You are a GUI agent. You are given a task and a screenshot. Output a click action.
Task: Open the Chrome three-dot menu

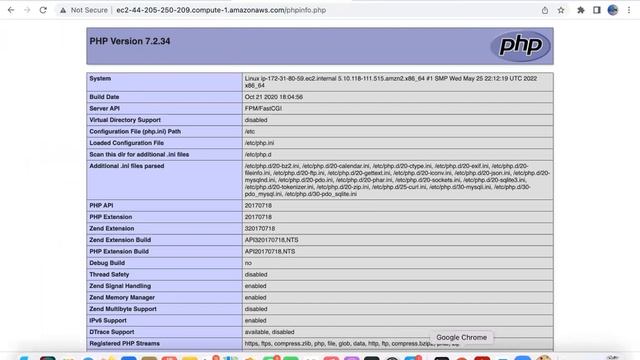[629, 10]
